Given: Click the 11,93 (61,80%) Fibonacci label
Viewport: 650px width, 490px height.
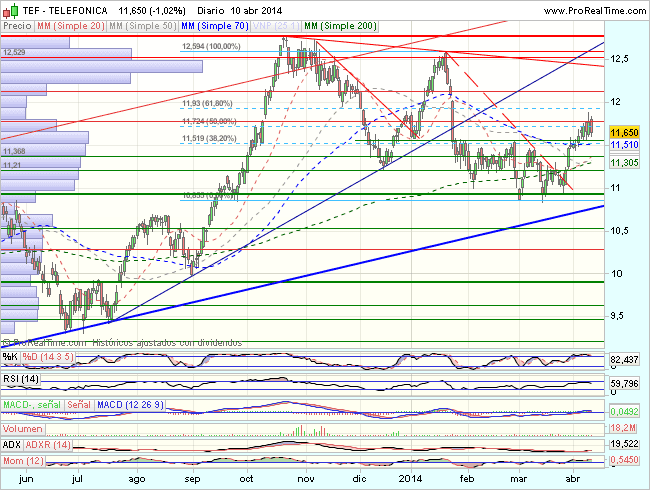Looking at the screenshot, I should coord(207,103).
